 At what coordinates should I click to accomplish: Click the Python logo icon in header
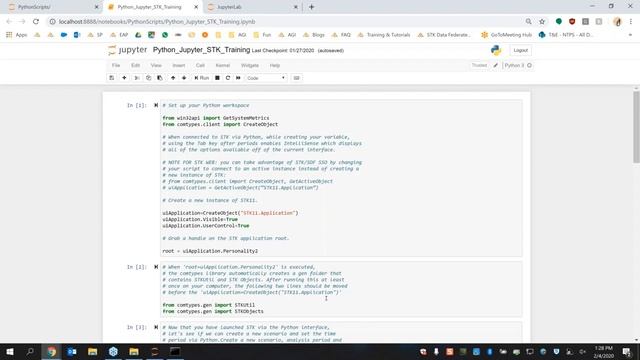point(496,50)
